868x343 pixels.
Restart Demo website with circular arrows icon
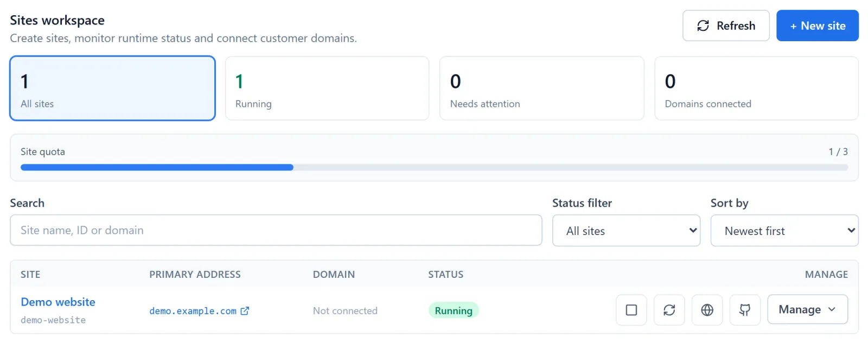click(669, 310)
